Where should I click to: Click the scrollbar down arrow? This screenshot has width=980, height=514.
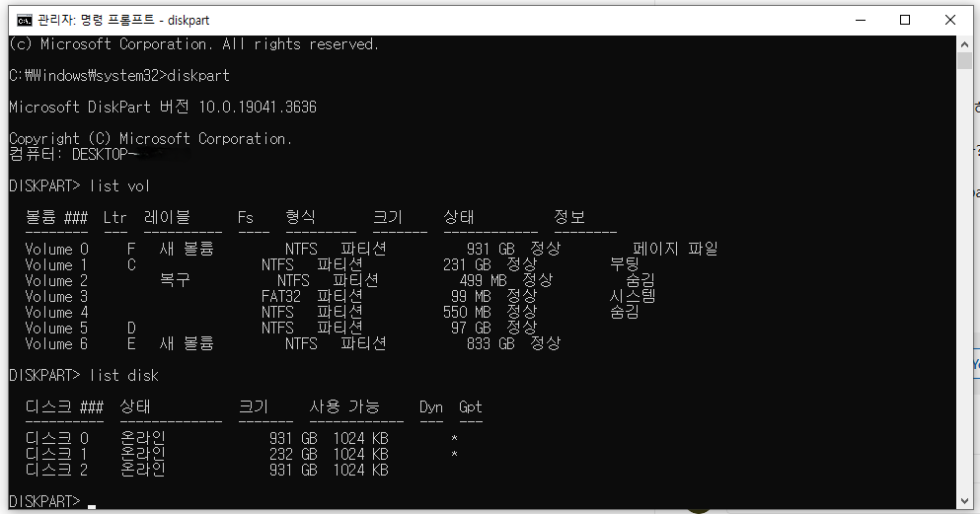tap(964, 501)
